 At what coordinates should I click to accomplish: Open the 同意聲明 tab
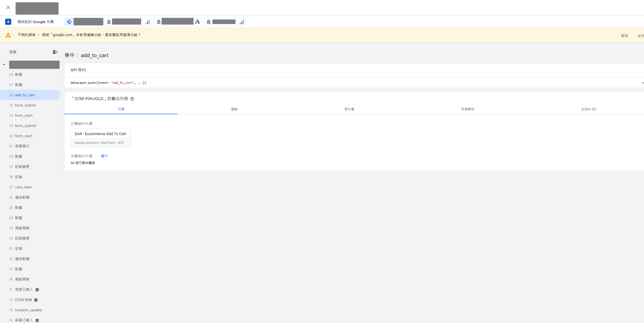tap(467, 109)
